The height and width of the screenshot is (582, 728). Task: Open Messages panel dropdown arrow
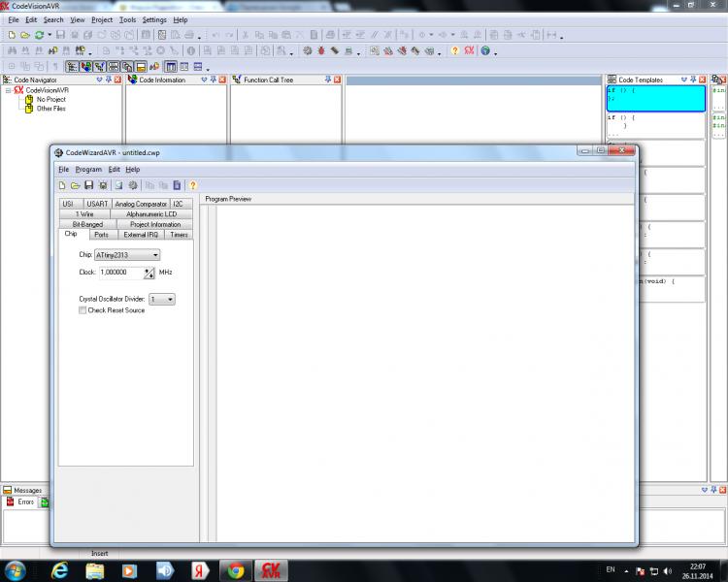click(705, 490)
